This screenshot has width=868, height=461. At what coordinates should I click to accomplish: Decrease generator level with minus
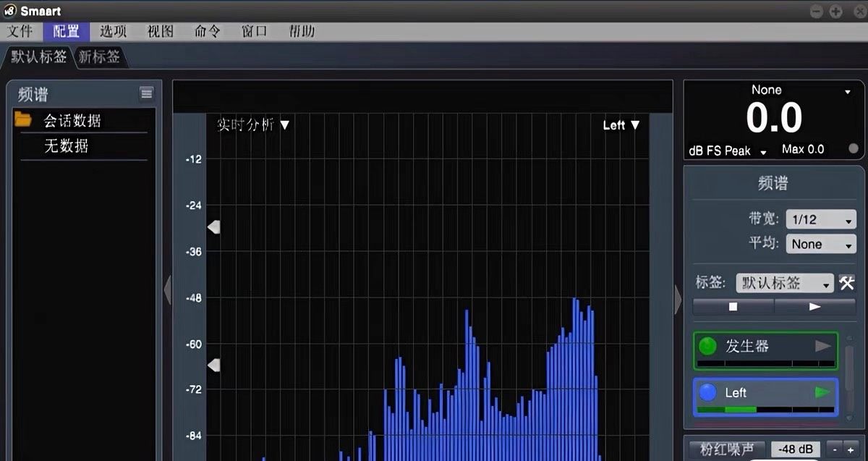834,449
